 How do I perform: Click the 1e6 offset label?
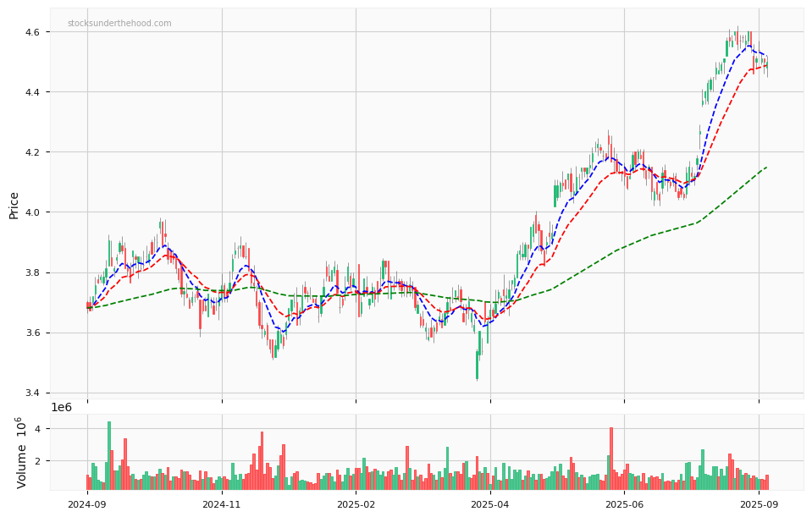coord(61,407)
